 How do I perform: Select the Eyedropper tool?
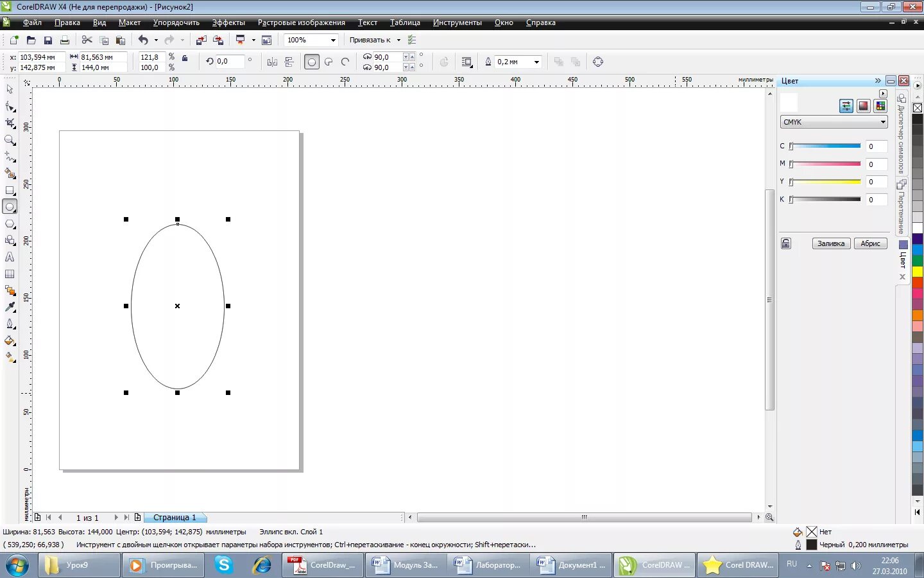pyautogui.click(x=10, y=307)
